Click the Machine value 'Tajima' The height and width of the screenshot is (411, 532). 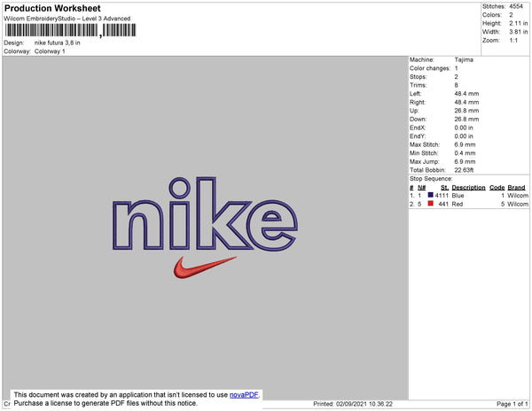464,59
